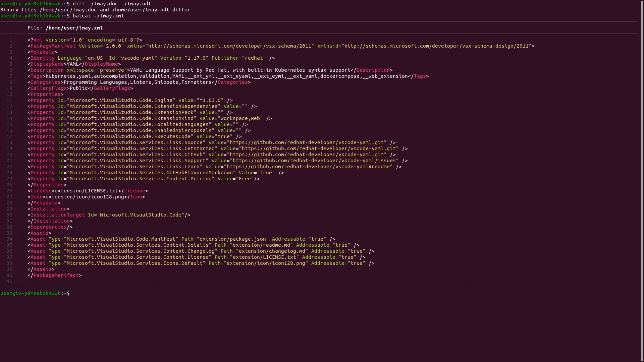Click the extension/icon/icon128.png Icon line text

click(85, 197)
